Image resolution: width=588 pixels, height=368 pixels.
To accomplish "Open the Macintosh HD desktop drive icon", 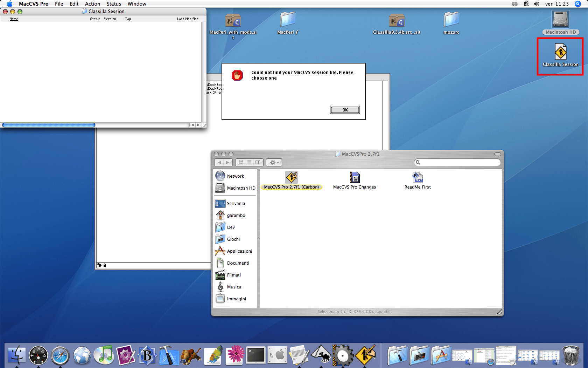I will click(560, 22).
